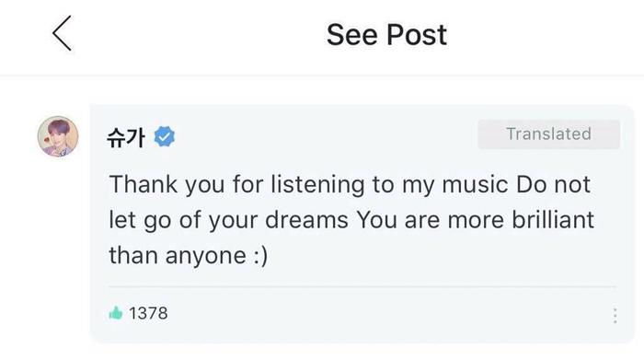This screenshot has height=360, width=644.
Task: Open the three-dot more options menu
Action: pyautogui.click(x=615, y=315)
